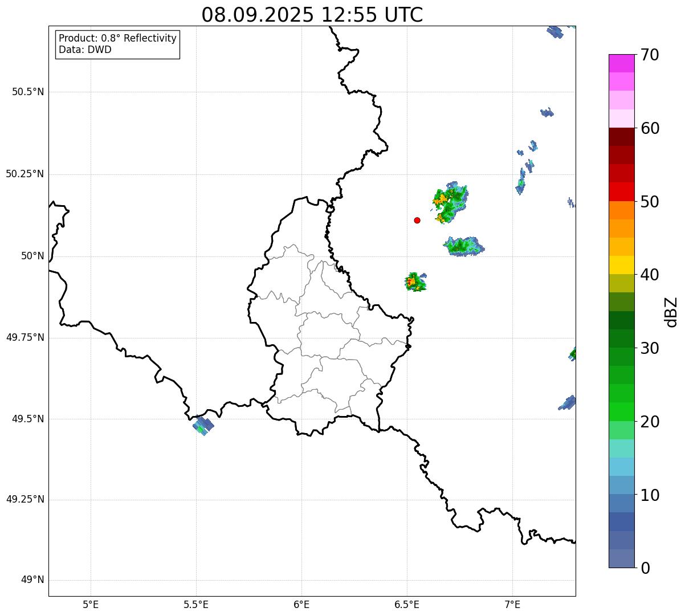Click the storm cell northeast of red dot
Image resolution: width=685 pixels, height=616 pixels.
(x=450, y=202)
